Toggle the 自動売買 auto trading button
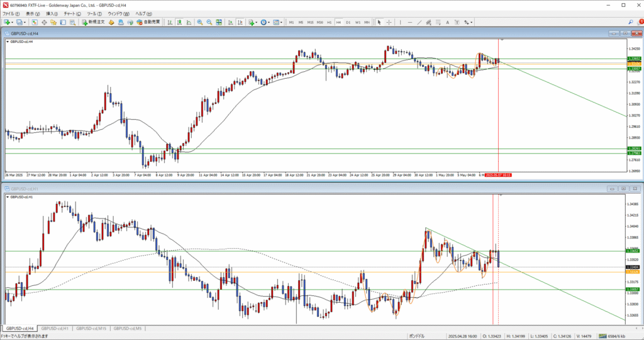 [x=148, y=22]
